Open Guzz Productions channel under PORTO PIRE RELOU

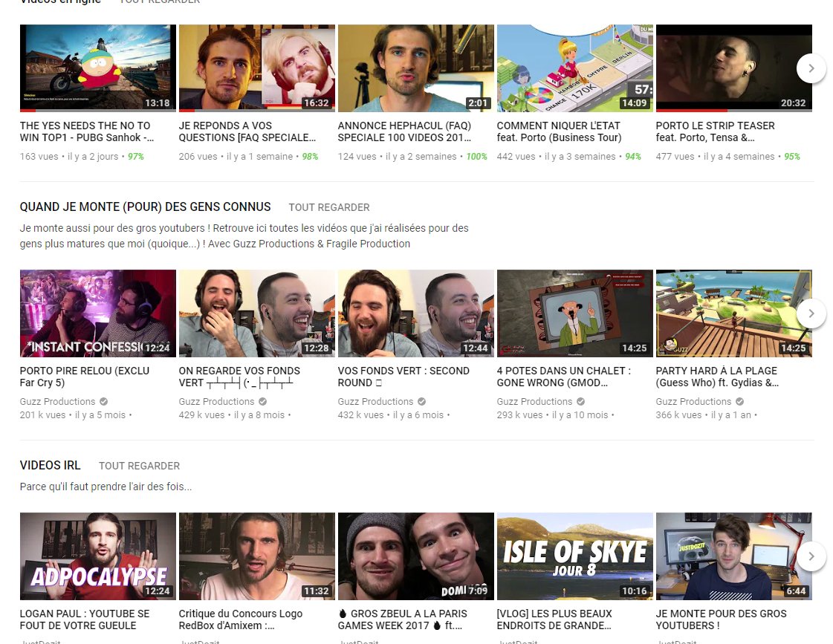click(57, 402)
